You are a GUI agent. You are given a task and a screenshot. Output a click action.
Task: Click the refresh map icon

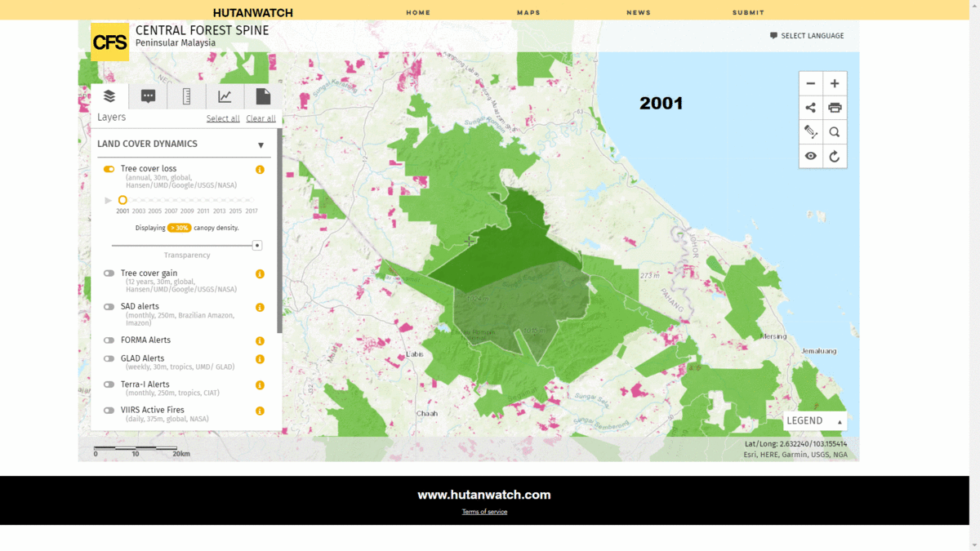[x=835, y=156]
